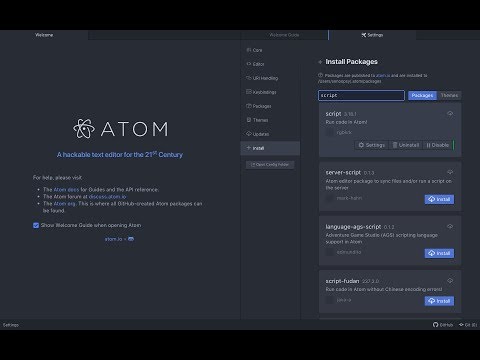This screenshot has width=480, height=360.
Task: Click the cloud icon on server-script Install button
Action: pyautogui.click(x=432, y=199)
